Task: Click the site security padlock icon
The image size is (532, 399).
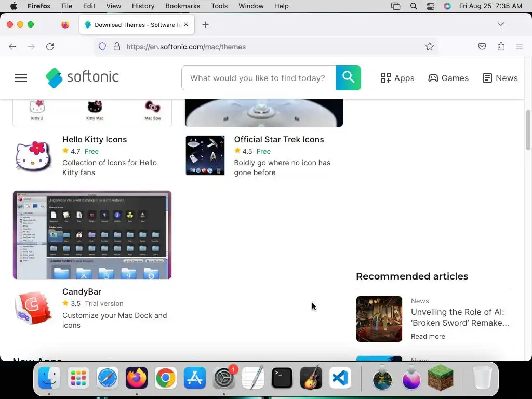Action: (x=117, y=46)
